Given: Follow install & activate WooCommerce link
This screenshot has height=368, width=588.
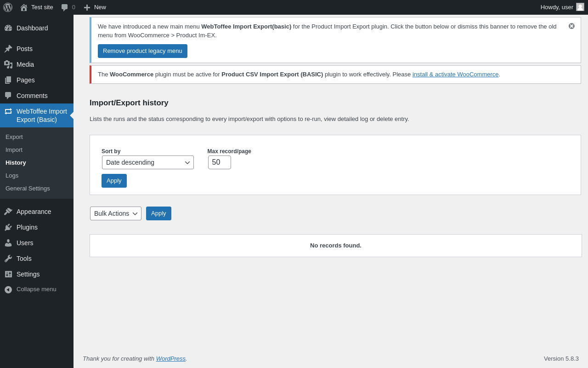Looking at the screenshot, I should [455, 75].
